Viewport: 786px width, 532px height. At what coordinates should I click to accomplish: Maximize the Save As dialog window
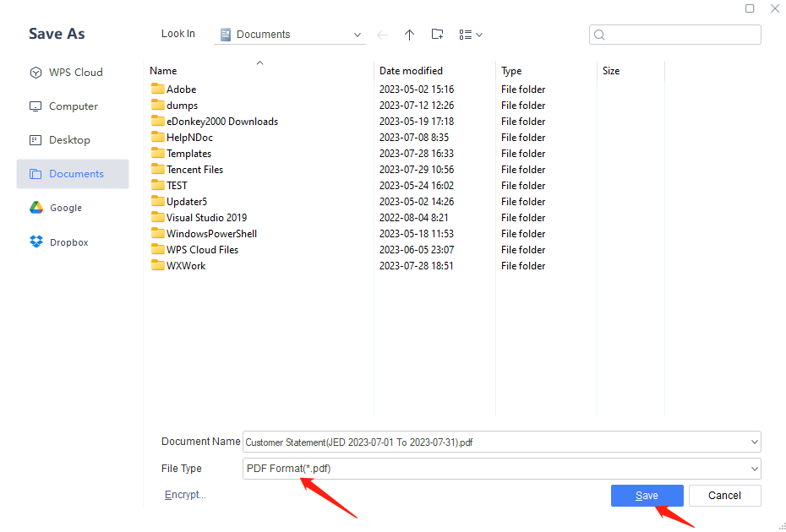pyautogui.click(x=750, y=8)
